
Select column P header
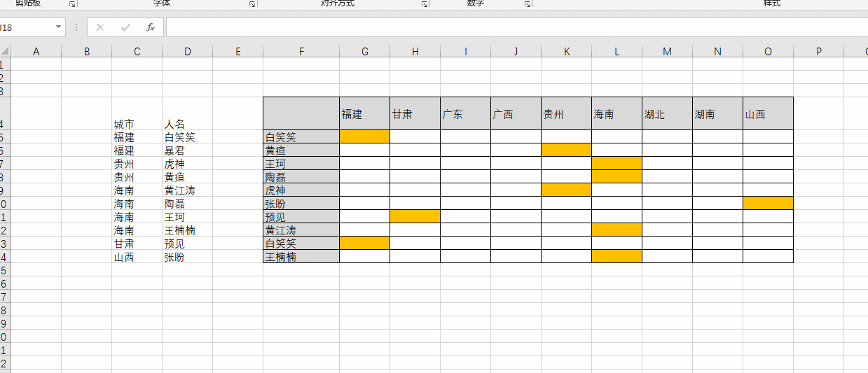(818, 51)
